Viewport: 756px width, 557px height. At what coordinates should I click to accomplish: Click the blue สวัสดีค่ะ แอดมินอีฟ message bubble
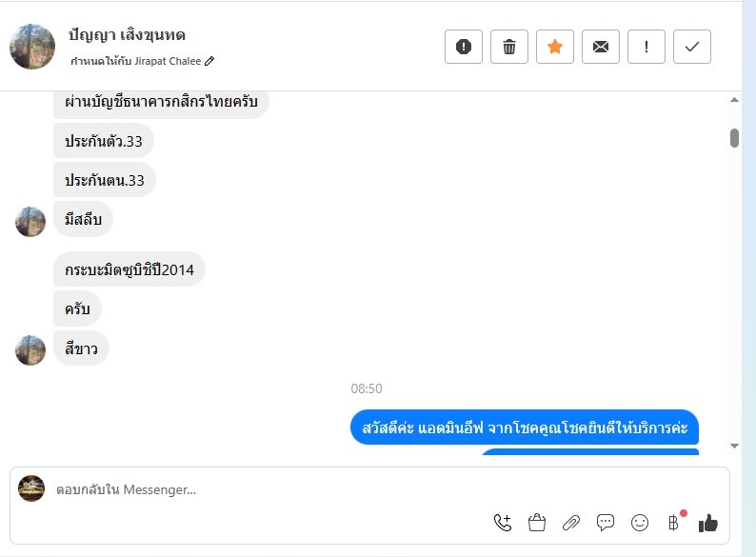525,428
